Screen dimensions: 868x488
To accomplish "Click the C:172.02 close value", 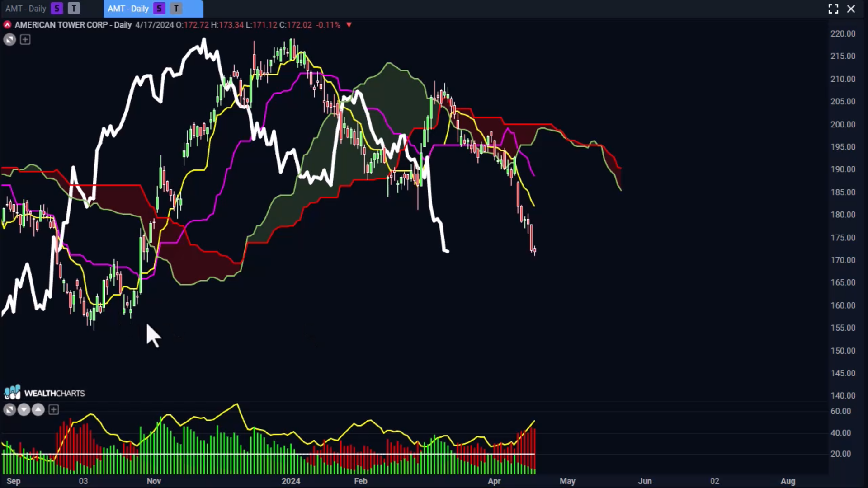I will 296,25.
